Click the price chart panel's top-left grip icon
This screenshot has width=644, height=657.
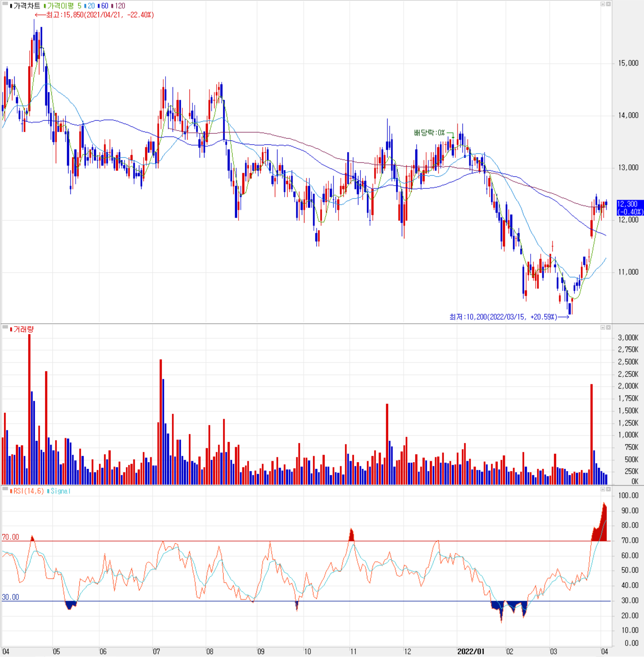click(x=5, y=4)
